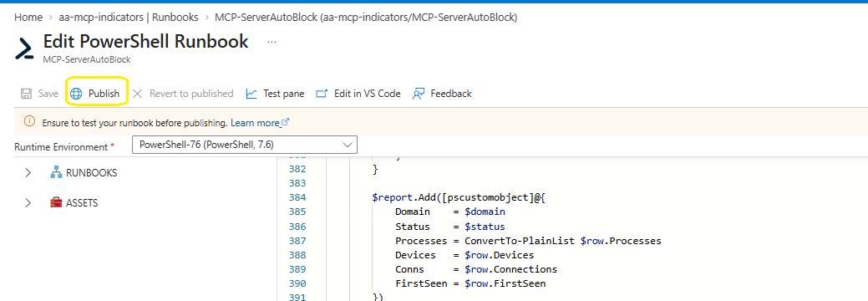The height and width of the screenshot is (301, 868).
Task: Click the Feedback person icon
Action: click(x=419, y=94)
